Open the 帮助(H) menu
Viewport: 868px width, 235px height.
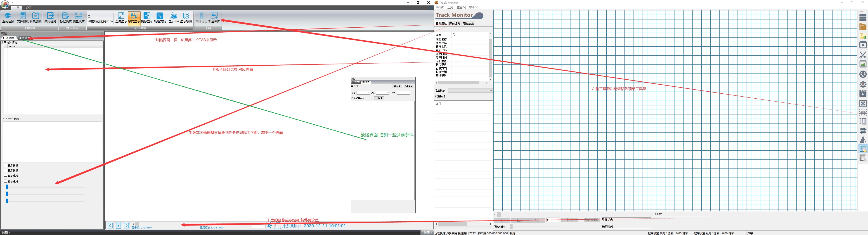tap(473, 7)
